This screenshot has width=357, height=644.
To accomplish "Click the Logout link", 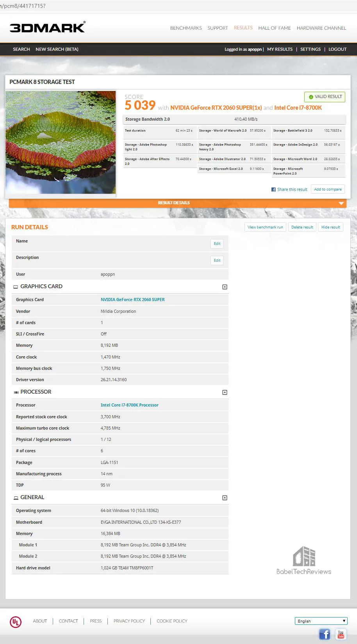I will point(337,49).
